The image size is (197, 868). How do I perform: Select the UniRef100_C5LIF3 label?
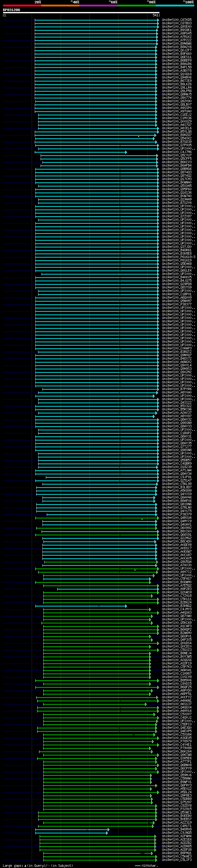(177, 860)
